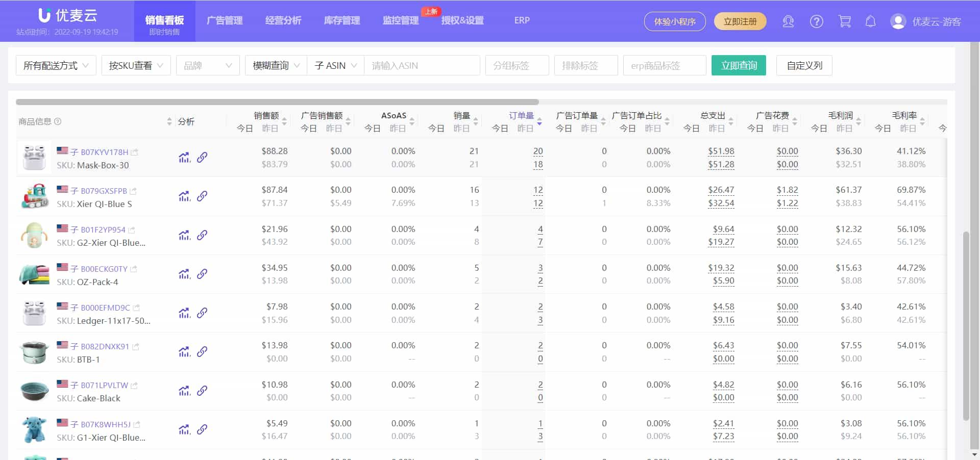Open the 子 ASIN selector
The width and height of the screenshot is (980, 460).
point(335,65)
